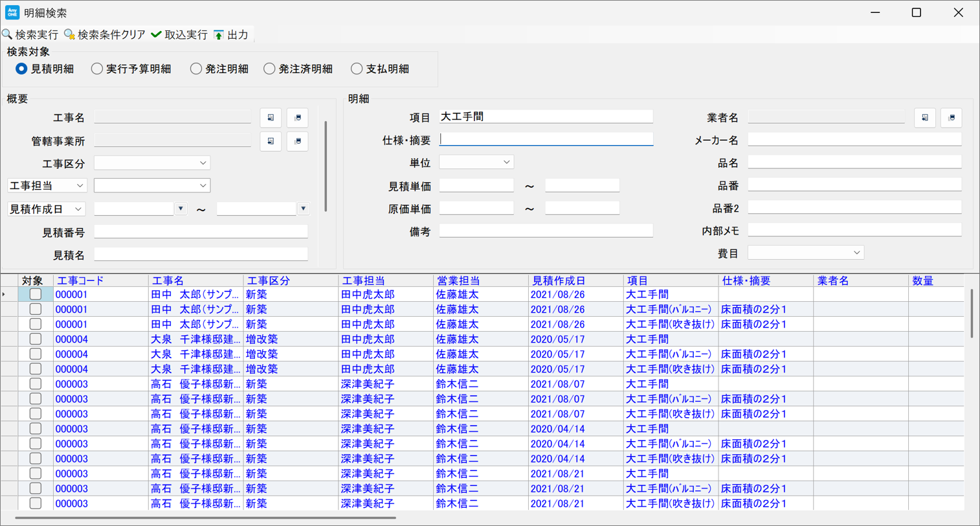This screenshot has height=526, width=980.
Task: Clear search conditions with 検索条件クリア
Action: pos(105,34)
